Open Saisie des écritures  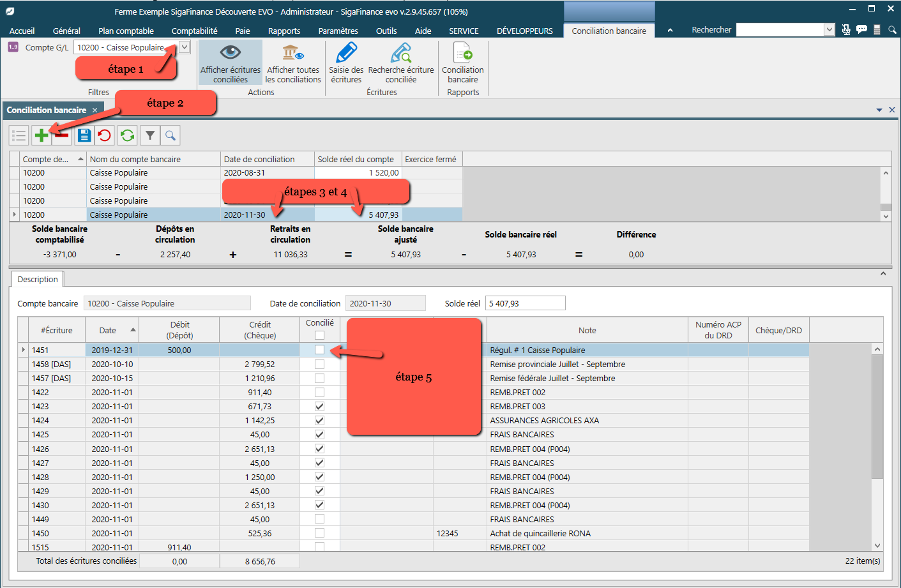tap(346, 63)
